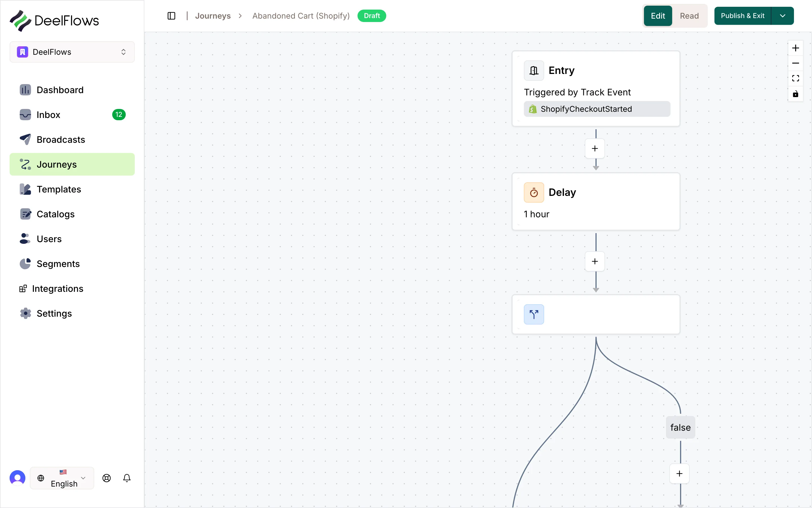Viewport: 812px width, 508px height.
Task: Open the English language dropdown
Action: [x=62, y=478]
